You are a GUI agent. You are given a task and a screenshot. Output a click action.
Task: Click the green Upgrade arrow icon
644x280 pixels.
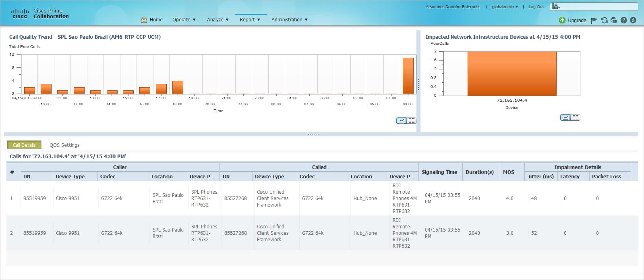562,20
